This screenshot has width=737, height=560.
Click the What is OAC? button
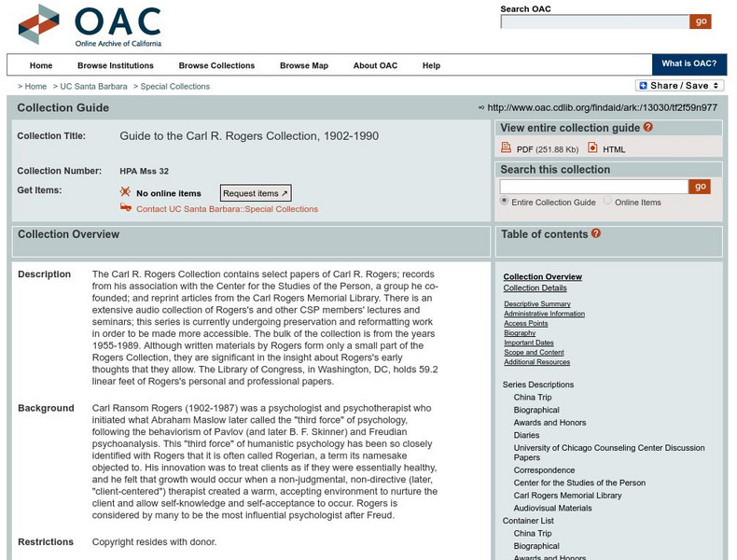click(689, 64)
